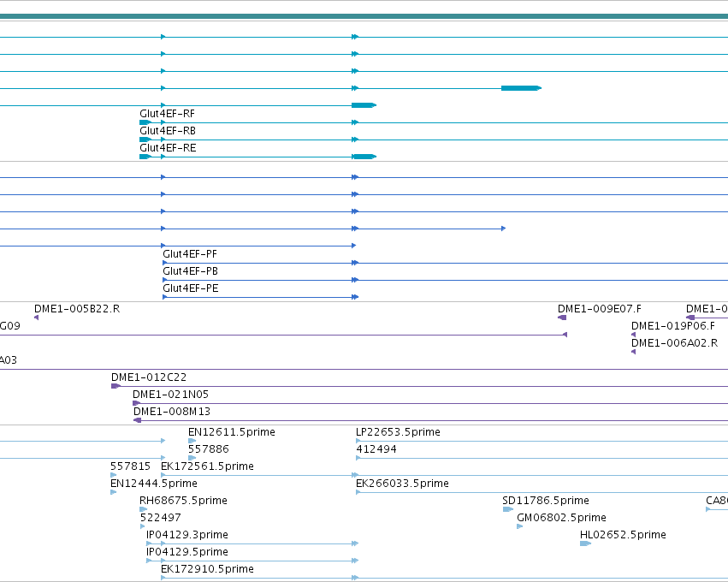Select the Glut4EF-PB protein label
This screenshot has width=728, height=582.
click(191, 271)
